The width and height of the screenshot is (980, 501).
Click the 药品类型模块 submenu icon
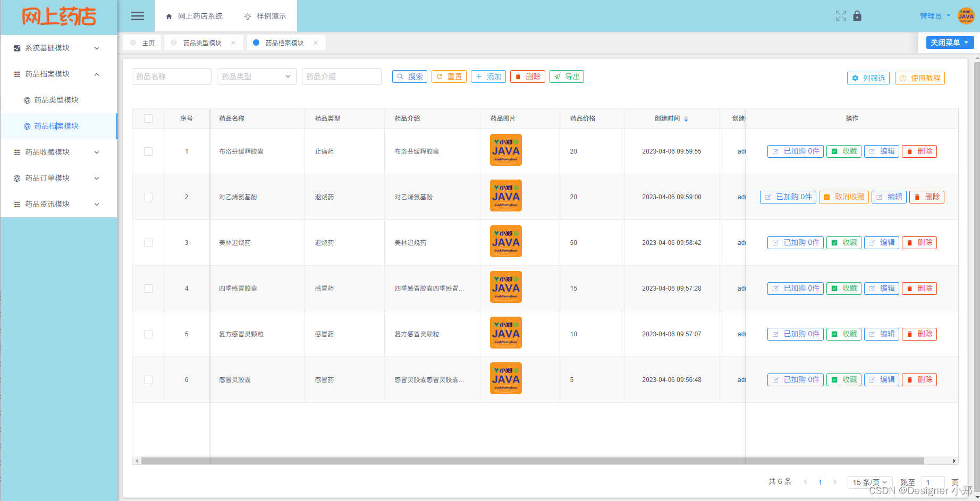pos(27,100)
